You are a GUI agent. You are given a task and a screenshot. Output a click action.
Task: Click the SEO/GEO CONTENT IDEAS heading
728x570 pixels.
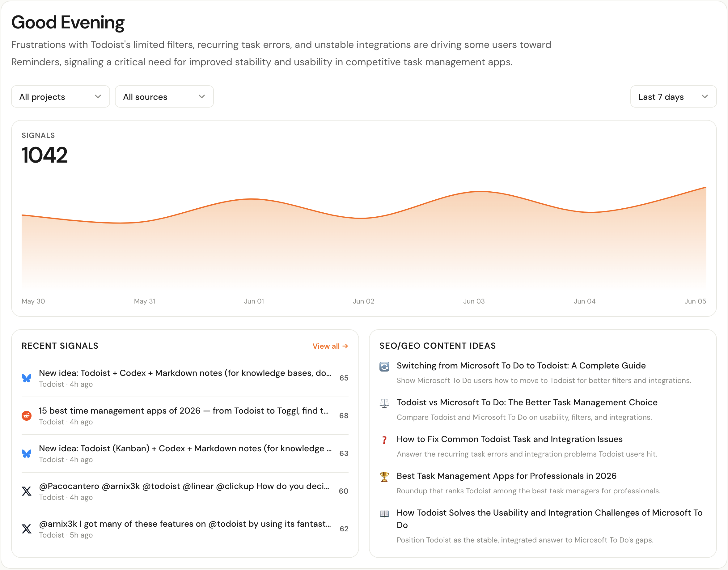pos(438,346)
